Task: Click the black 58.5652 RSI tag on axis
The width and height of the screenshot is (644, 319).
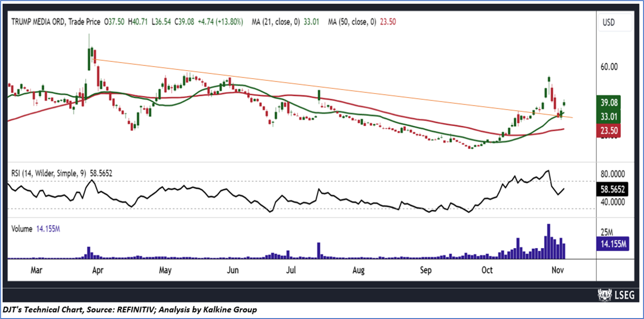Action: (612, 190)
